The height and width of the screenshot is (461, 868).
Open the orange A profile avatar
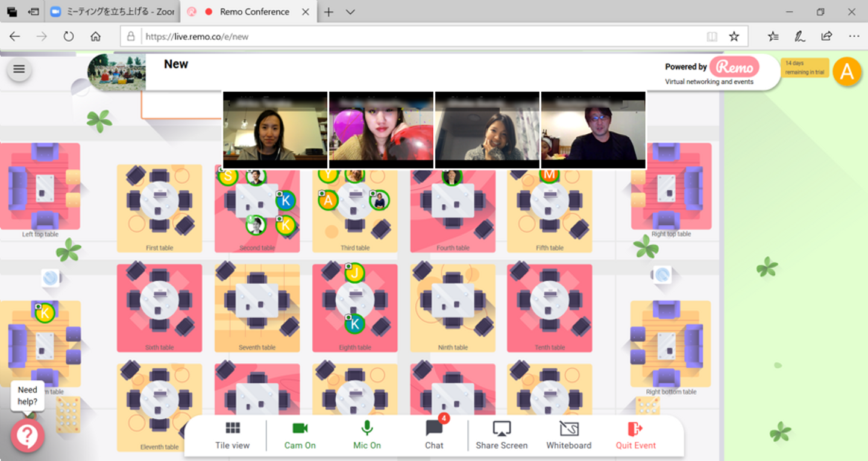tap(847, 72)
